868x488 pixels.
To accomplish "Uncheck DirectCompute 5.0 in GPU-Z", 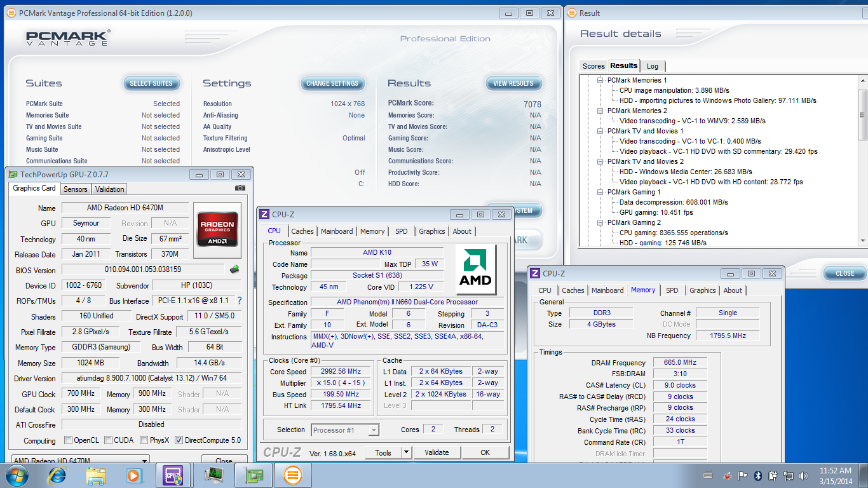I will coord(179,440).
